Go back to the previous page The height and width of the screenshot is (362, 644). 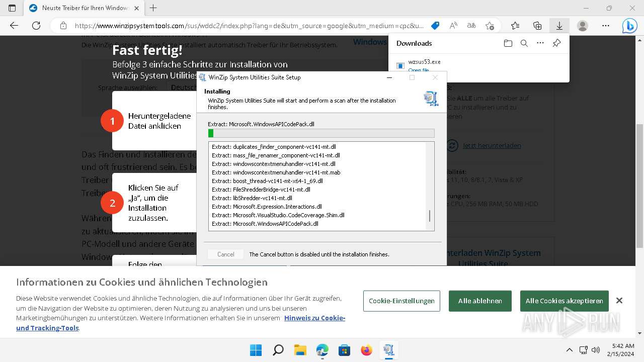(14, 26)
